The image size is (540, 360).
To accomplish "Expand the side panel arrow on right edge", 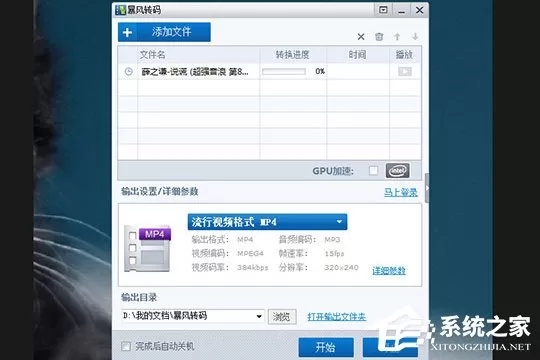I will click(x=427, y=188).
